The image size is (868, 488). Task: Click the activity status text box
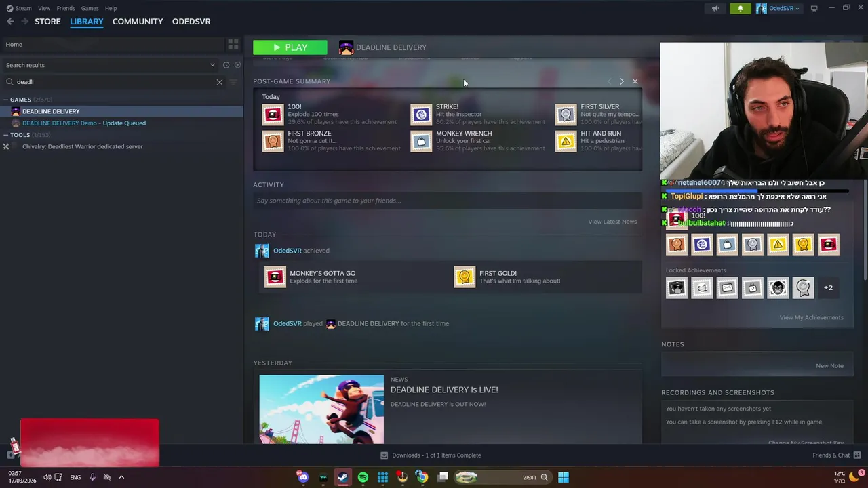tap(448, 201)
